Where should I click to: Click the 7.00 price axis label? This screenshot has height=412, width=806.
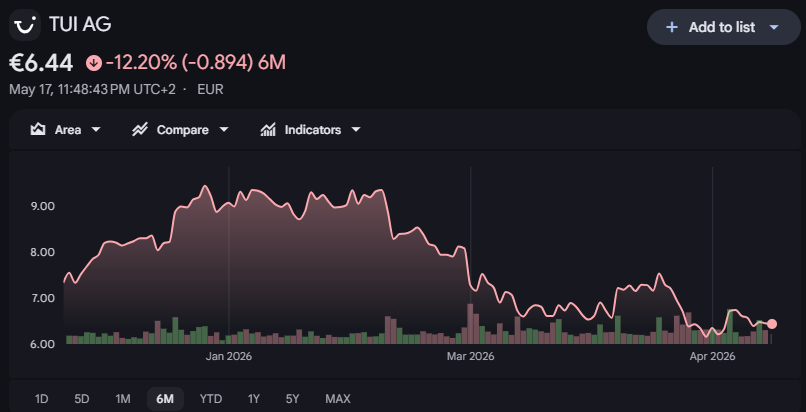[43, 298]
